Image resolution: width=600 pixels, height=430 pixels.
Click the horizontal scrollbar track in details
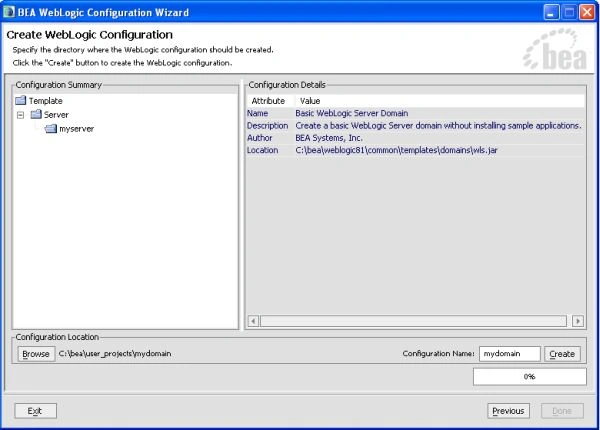pos(413,321)
